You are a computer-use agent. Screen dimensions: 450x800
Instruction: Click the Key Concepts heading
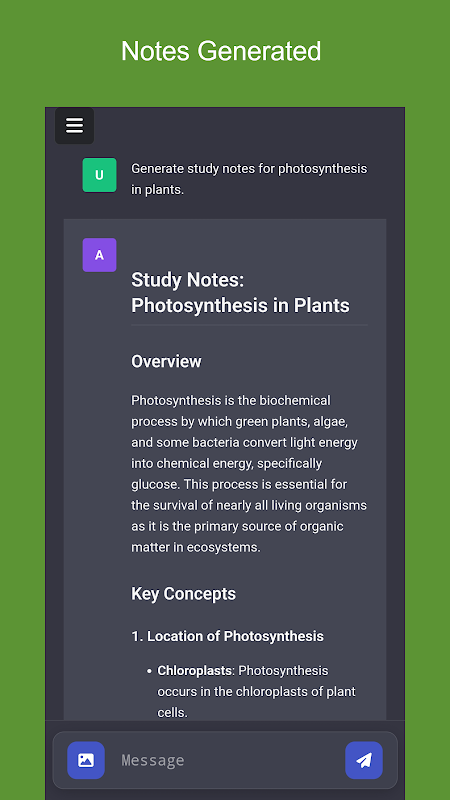(x=184, y=594)
